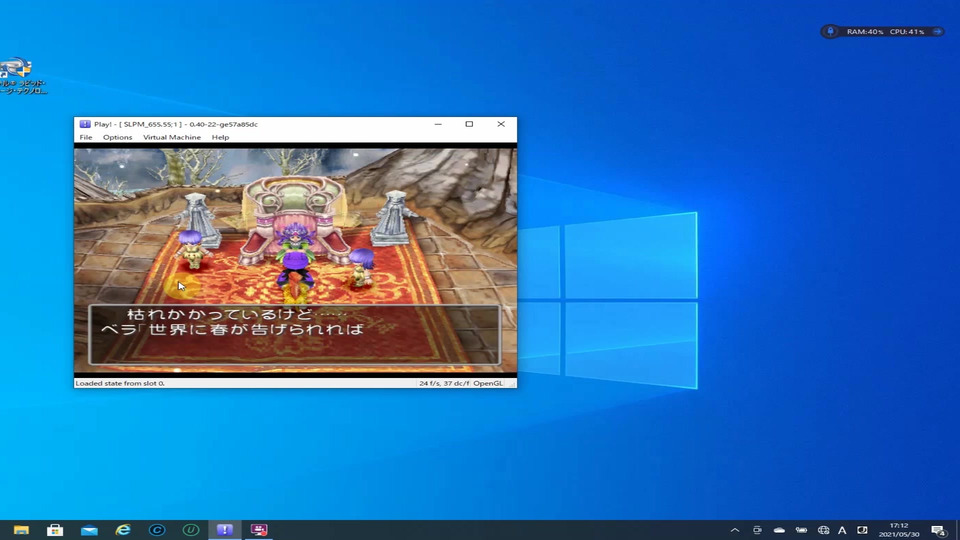Open the screen recorder taskbar app
960x540 pixels.
tap(259, 530)
